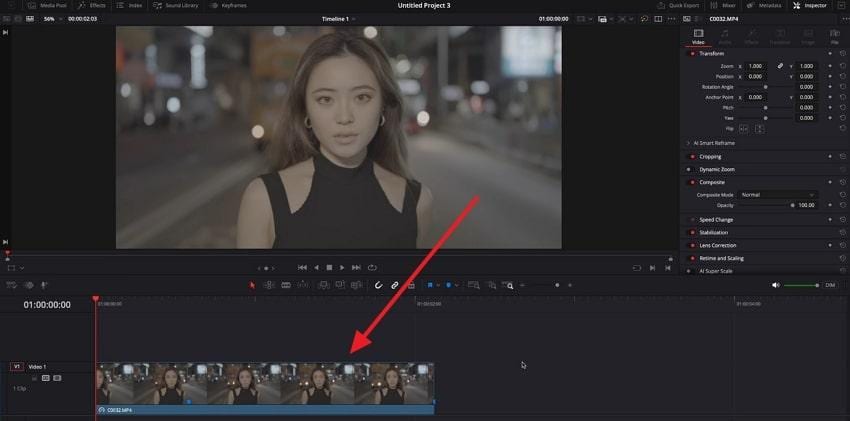Open the Keyframes panel
Image resolution: width=850 pixels, height=421 pixels.
coord(228,5)
